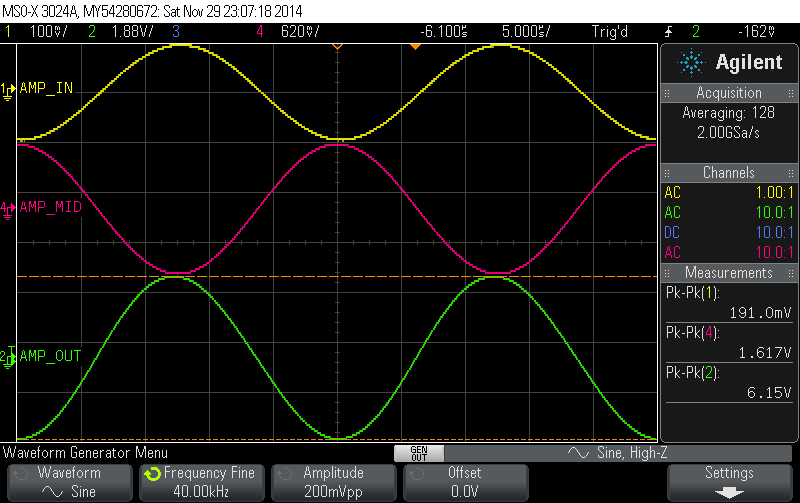The height and width of the screenshot is (503, 800).
Task: Open the Acquisition panel header
Action: click(729, 93)
